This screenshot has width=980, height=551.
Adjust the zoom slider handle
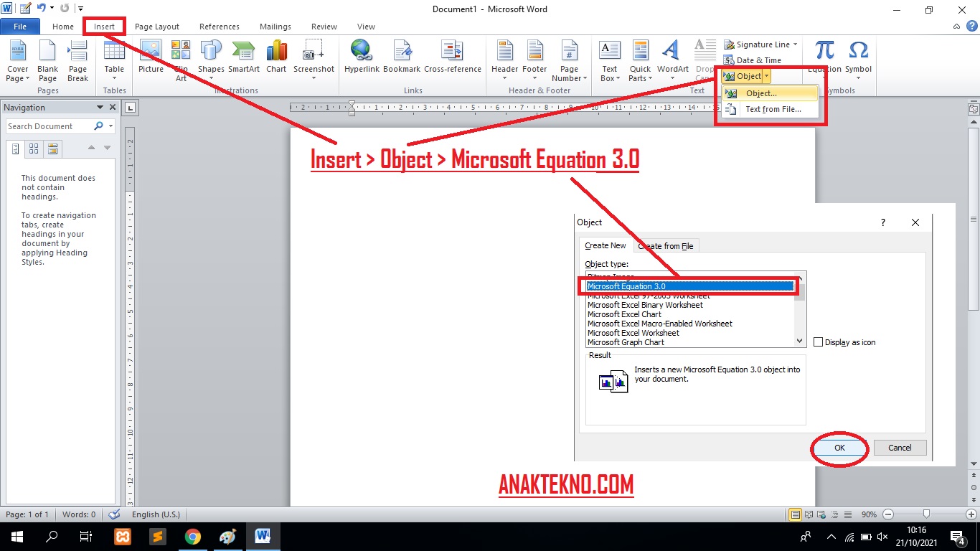927,514
